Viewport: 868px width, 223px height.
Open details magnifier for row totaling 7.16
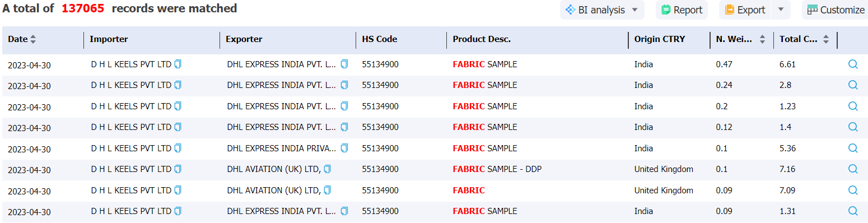853,169
